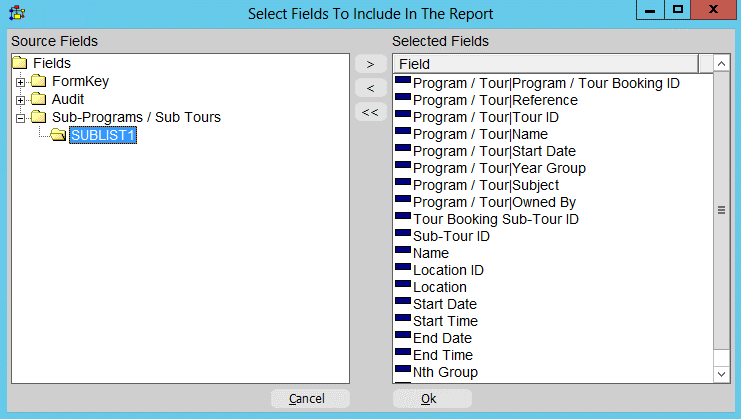Viewport: 741px width, 419px height.
Task: Collapse the Sub-Programs / Sub Tours node
Action: tap(20, 117)
